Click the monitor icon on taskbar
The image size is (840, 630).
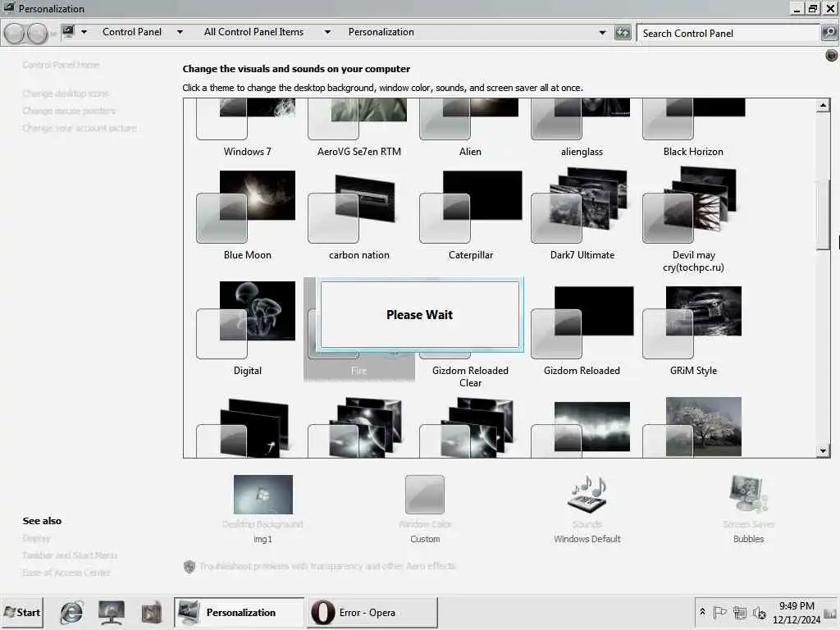click(x=112, y=612)
